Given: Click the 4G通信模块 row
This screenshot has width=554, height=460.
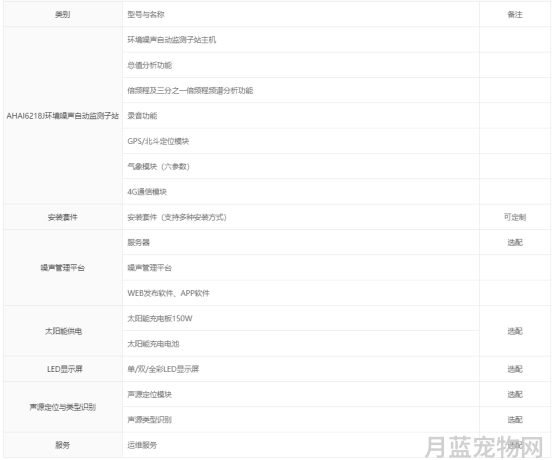Looking at the screenshot, I should pyautogui.click(x=301, y=192).
